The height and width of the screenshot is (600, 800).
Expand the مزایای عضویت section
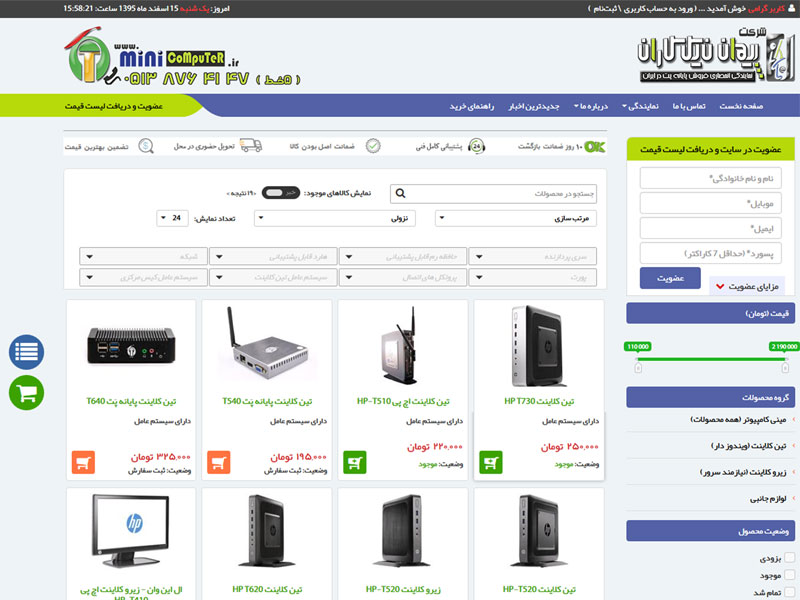click(747, 286)
